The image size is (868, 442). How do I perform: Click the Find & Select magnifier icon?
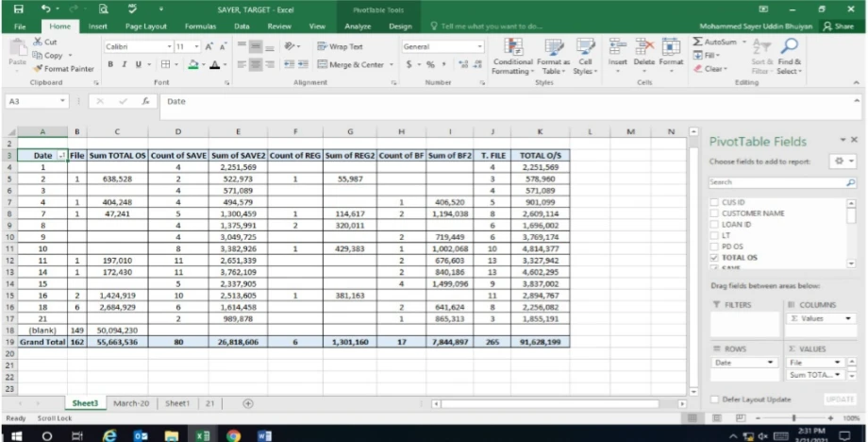click(788, 47)
